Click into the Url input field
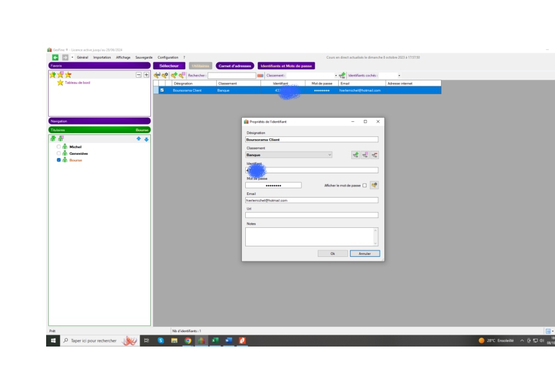 [312, 215]
